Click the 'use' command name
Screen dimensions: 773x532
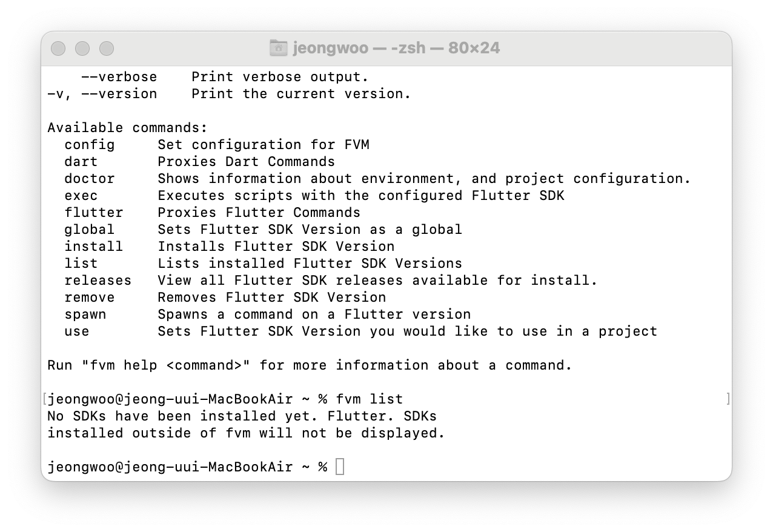(x=77, y=331)
